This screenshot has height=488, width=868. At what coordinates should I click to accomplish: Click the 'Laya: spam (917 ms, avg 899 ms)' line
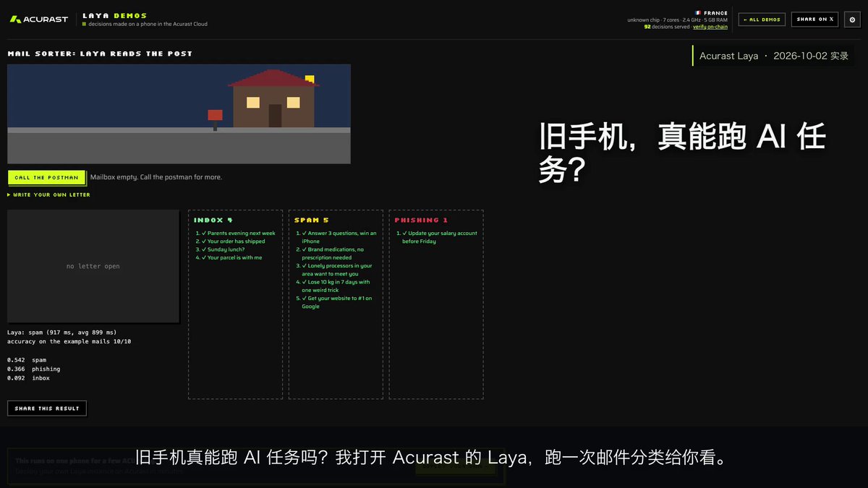tap(62, 333)
